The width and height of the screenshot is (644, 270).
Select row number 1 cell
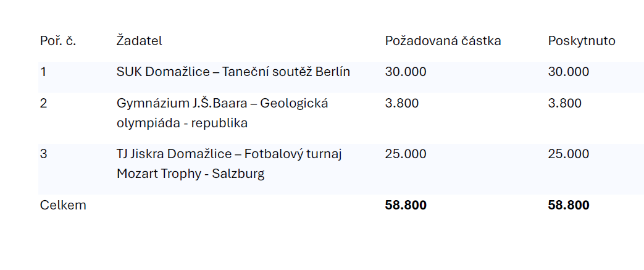point(43,72)
